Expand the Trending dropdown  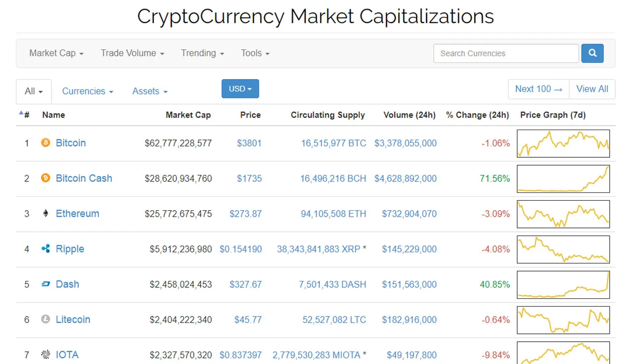click(203, 53)
